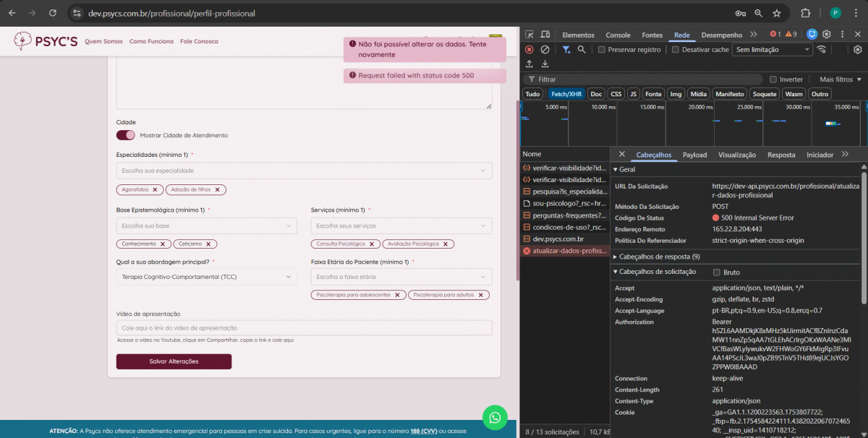Click the inspect element picker icon
868x438 pixels.
tap(529, 35)
